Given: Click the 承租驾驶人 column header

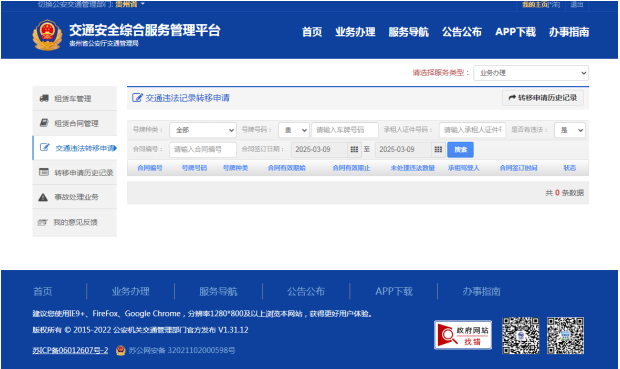Looking at the screenshot, I should click(x=464, y=168).
